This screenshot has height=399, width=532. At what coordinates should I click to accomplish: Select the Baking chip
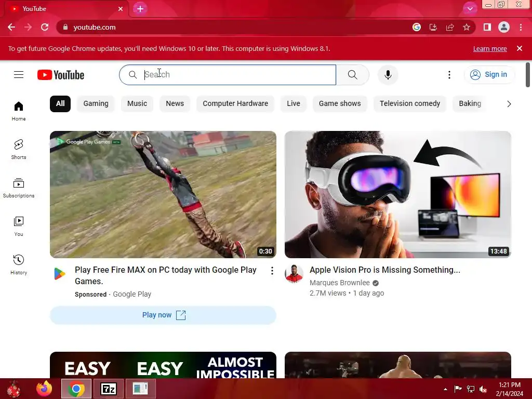[x=470, y=103]
